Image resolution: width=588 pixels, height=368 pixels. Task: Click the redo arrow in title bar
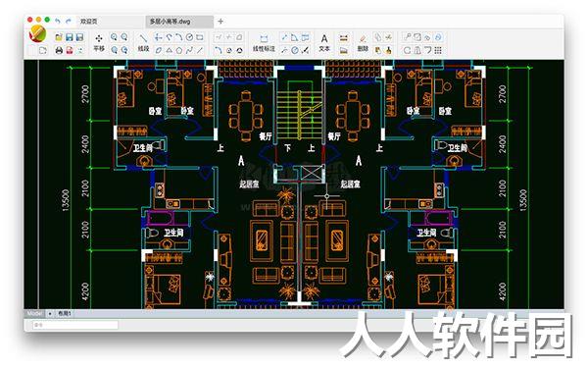coord(69,21)
